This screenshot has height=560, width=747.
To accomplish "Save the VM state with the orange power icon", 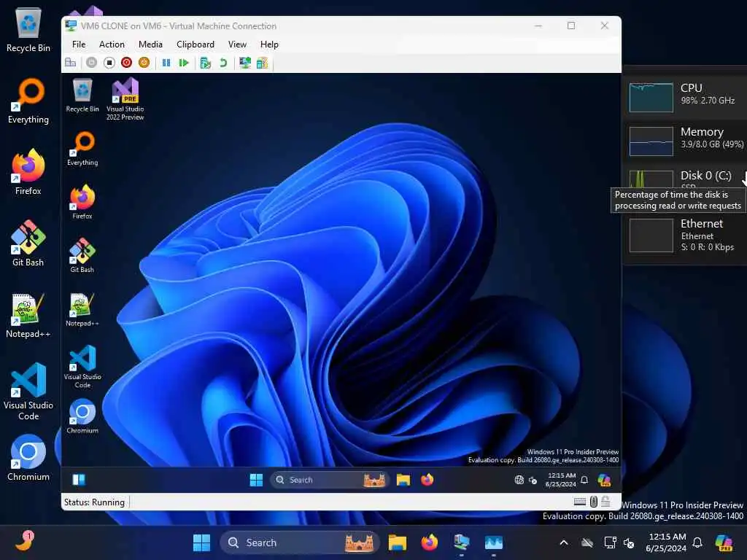I will click(x=144, y=63).
